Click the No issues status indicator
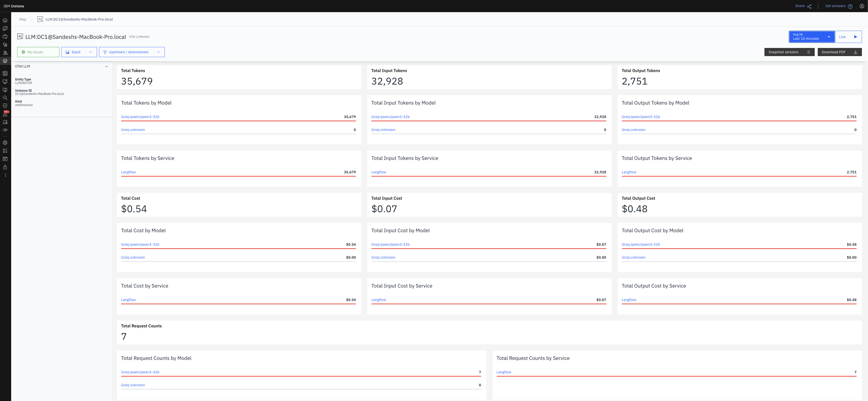 pos(38,52)
